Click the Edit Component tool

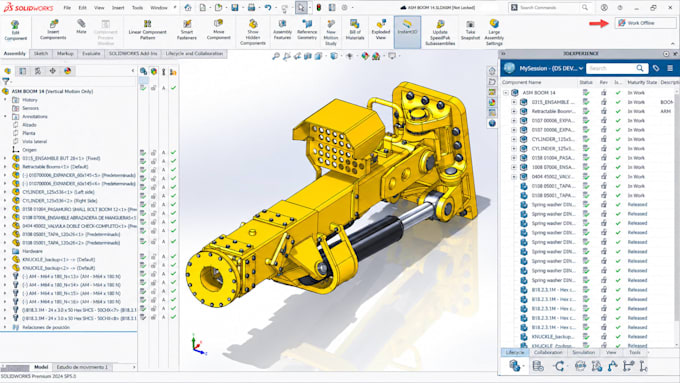click(x=15, y=31)
